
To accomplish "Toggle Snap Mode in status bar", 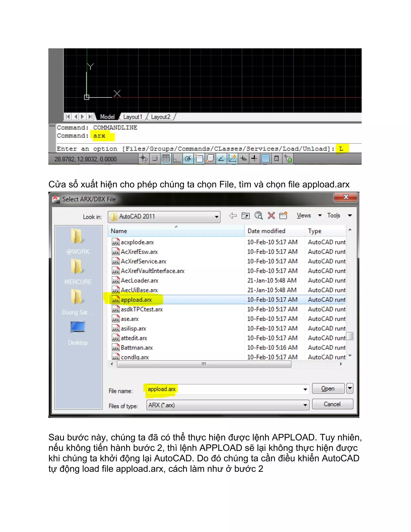I will 155,159.
